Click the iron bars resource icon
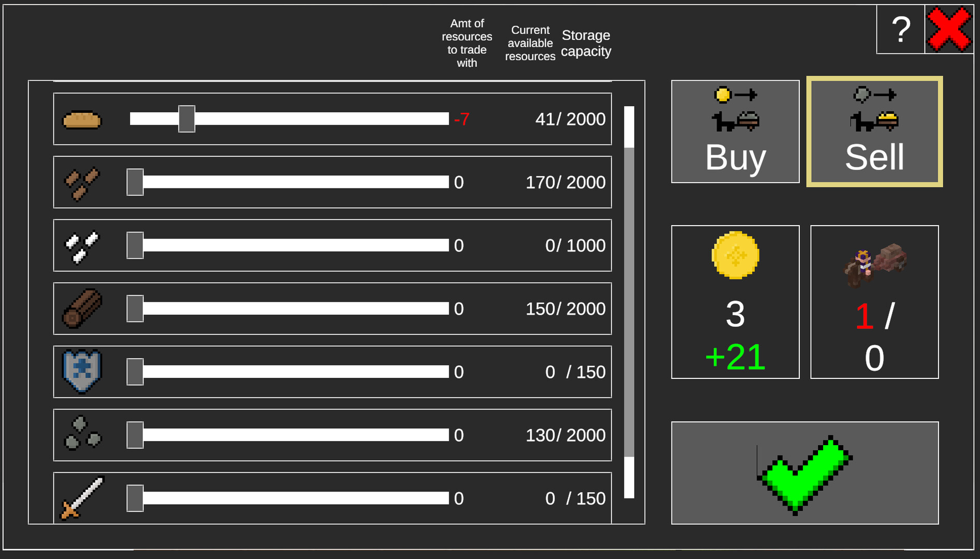Image resolution: width=980 pixels, height=559 pixels. [82, 246]
